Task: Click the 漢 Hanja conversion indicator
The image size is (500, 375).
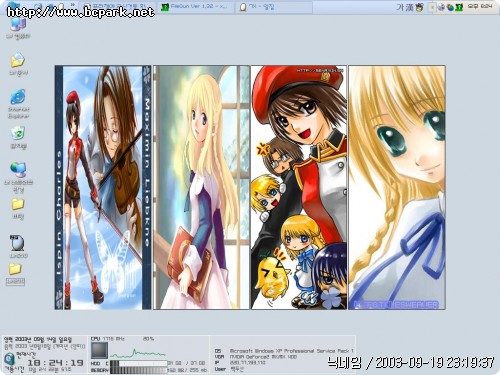Action: point(410,7)
